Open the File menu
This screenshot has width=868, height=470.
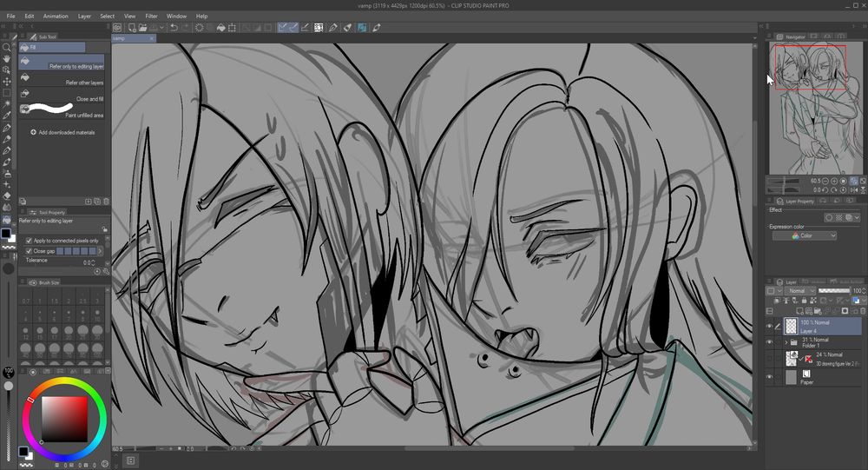pyautogui.click(x=10, y=17)
